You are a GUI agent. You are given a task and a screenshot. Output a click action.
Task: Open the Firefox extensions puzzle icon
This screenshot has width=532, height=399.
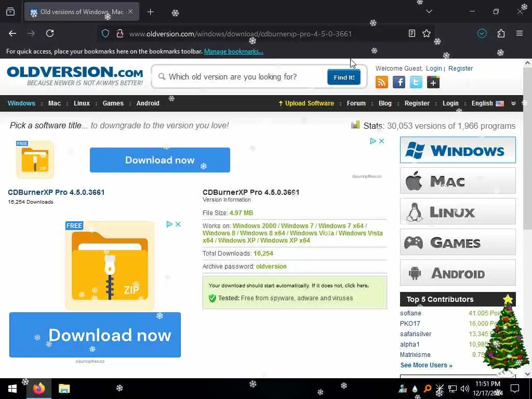click(x=501, y=33)
